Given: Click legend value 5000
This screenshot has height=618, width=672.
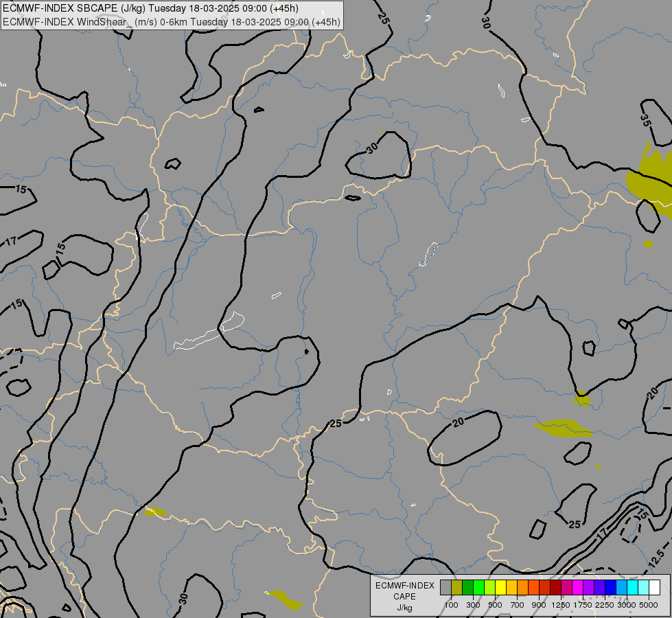Looking at the screenshot, I should 649,605.
